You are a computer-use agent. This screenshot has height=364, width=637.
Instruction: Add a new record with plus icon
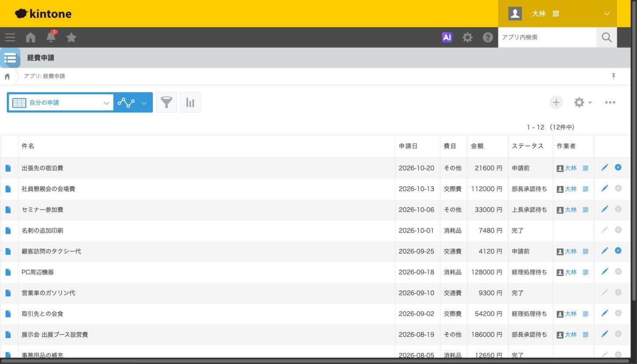(556, 102)
